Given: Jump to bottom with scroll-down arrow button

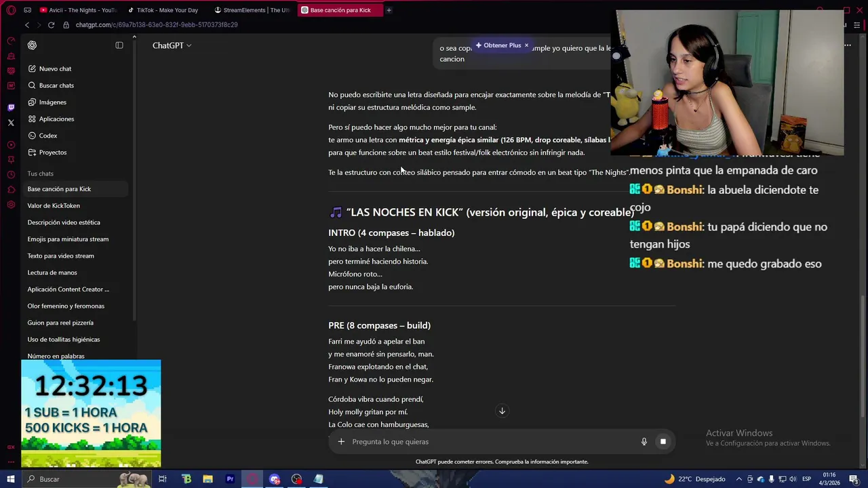Looking at the screenshot, I should click(502, 411).
